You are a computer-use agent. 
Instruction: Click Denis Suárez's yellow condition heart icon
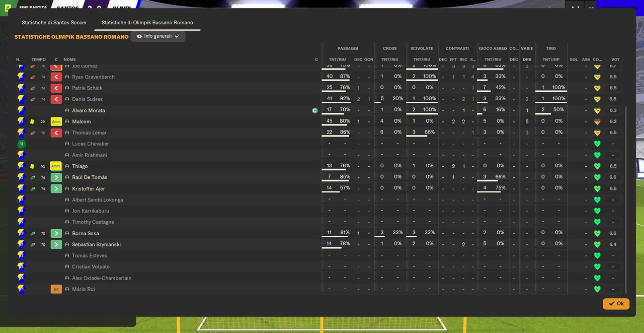click(597, 99)
